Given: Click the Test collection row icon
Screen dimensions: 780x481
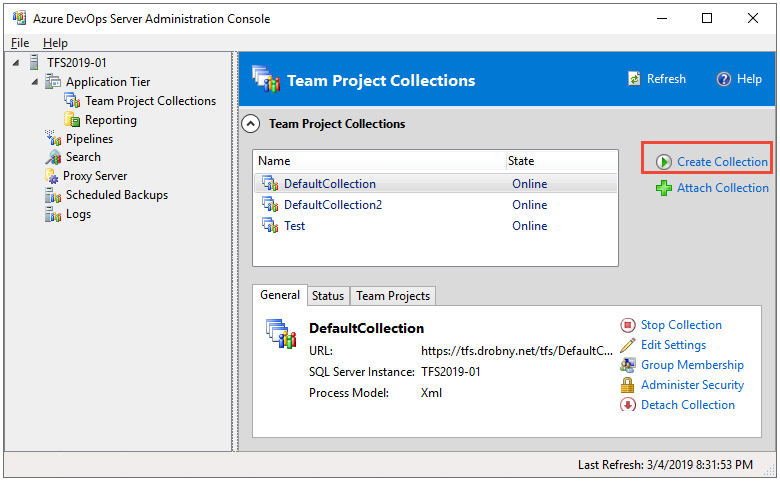Looking at the screenshot, I should point(271,225).
